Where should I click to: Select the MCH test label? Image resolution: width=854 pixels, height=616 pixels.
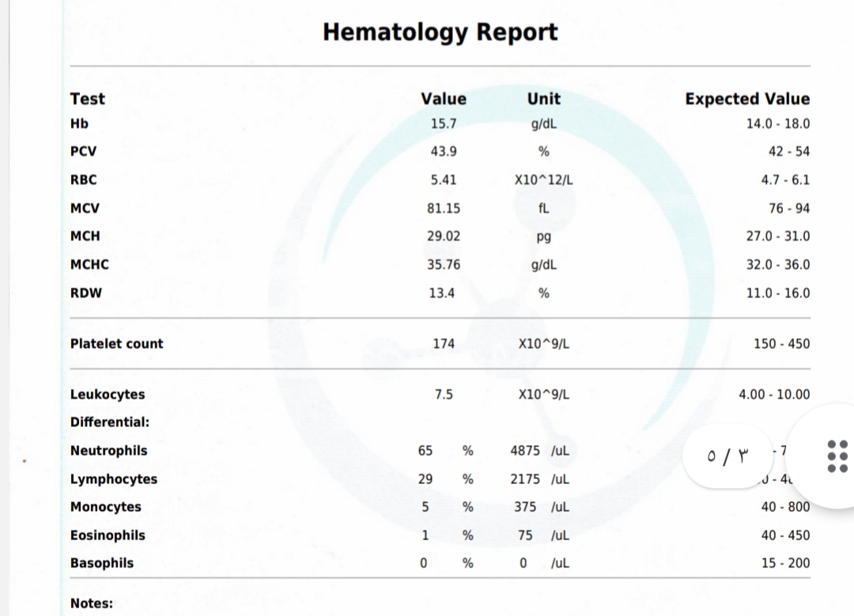coord(85,236)
